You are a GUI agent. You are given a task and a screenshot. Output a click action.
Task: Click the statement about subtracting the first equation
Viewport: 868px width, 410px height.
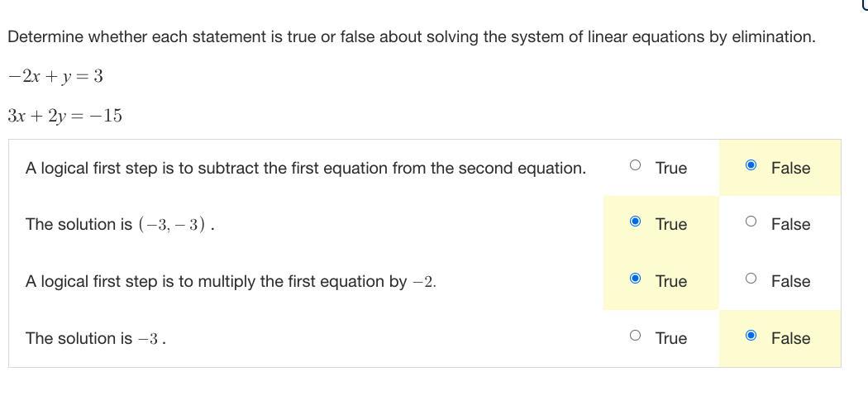pyautogui.click(x=306, y=168)
